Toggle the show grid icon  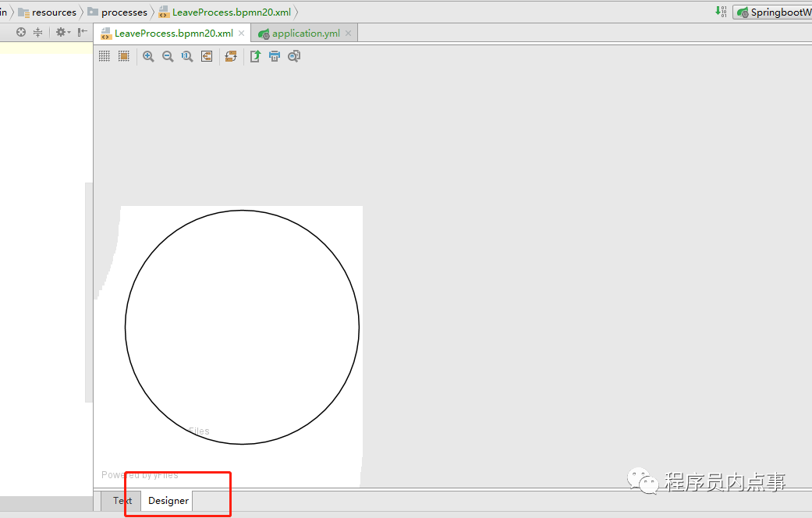(x=104, y=56)
